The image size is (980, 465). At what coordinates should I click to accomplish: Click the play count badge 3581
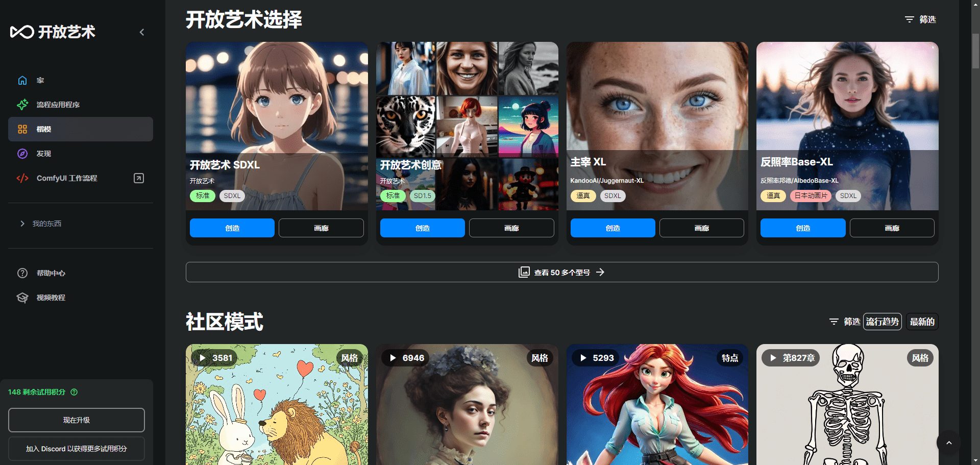click(x=215, y=358)
